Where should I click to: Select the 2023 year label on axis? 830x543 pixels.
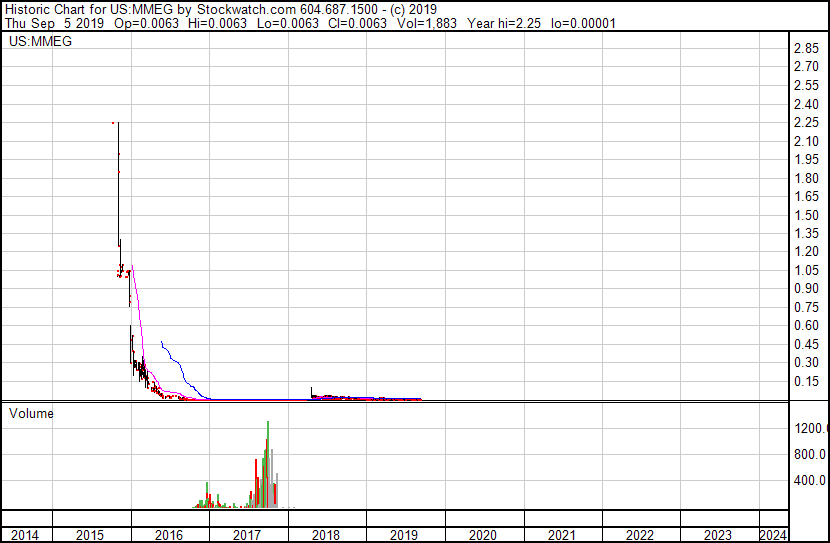718,535
